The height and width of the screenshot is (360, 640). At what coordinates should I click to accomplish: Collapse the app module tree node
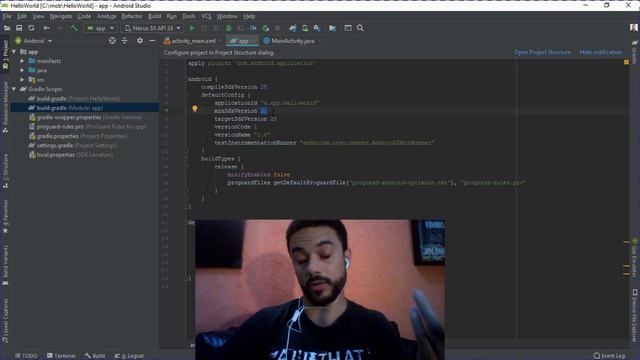pyautogui.click(x=14, y=52)
